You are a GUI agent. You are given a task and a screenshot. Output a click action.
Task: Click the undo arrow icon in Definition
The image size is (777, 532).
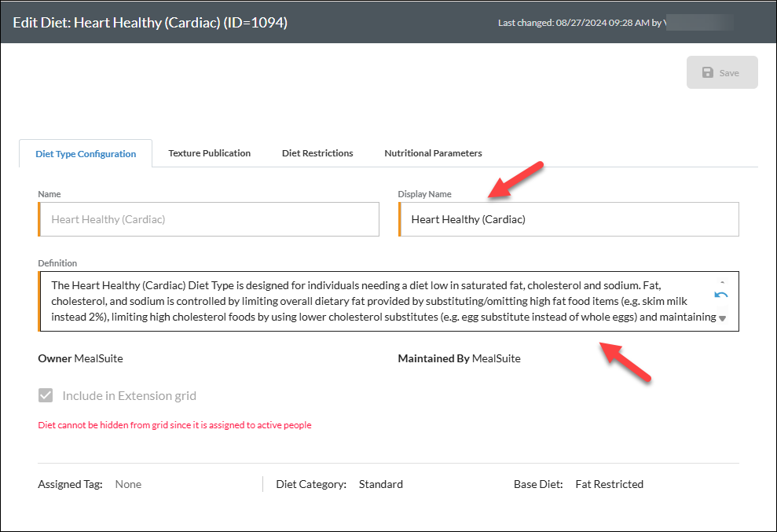(x=721, y=295)
